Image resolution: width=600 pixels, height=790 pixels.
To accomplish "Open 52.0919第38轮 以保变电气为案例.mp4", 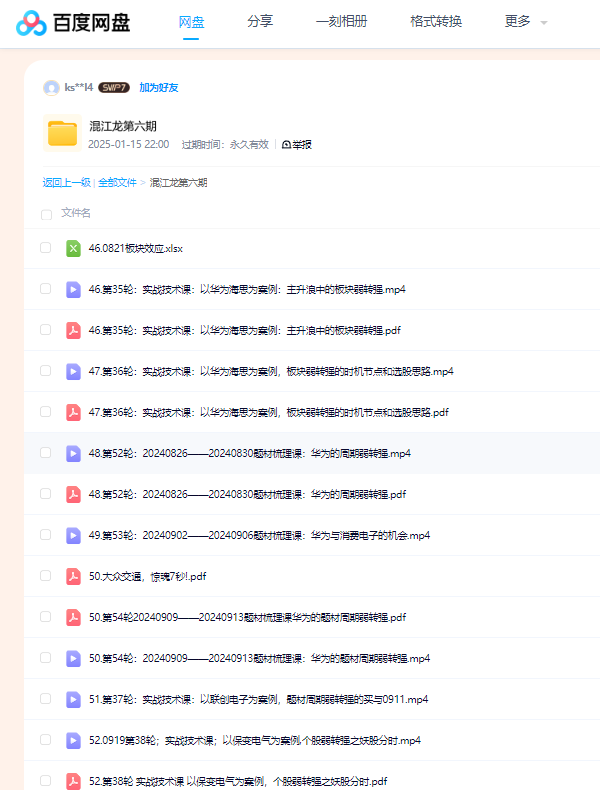I will point(255,741).
